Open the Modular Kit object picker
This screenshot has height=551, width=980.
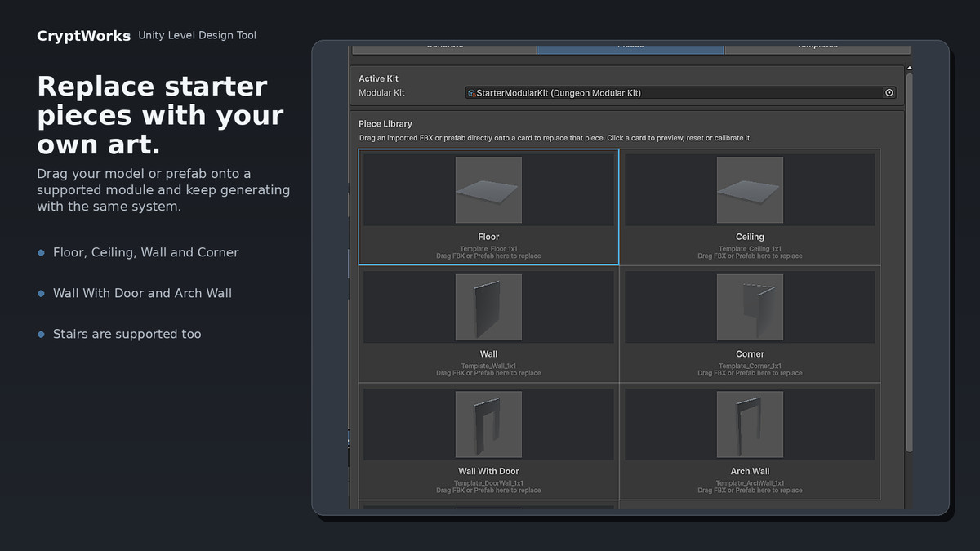pyautogui.click(x=889, y=93)
